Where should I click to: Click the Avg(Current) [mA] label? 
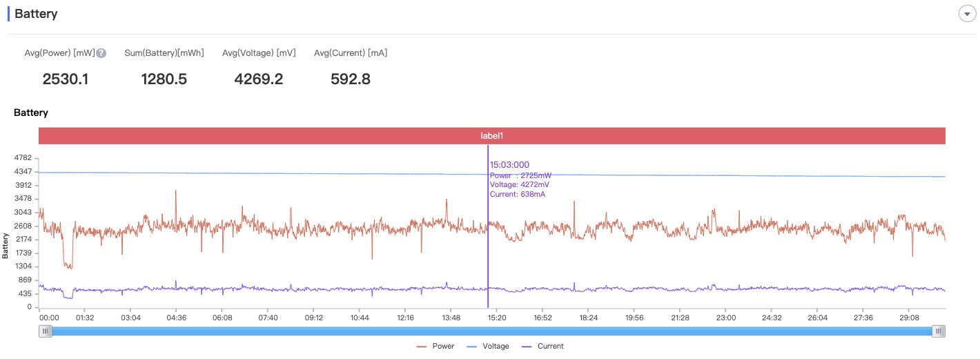pos(351,53)
